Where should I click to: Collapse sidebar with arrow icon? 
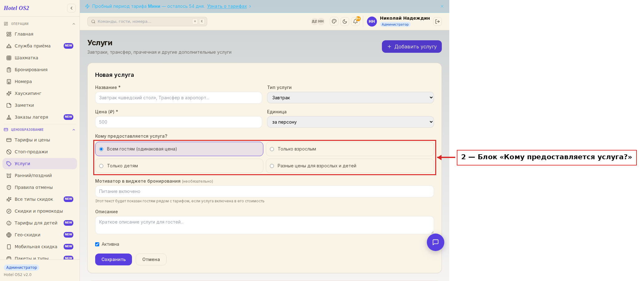point(71,8)
